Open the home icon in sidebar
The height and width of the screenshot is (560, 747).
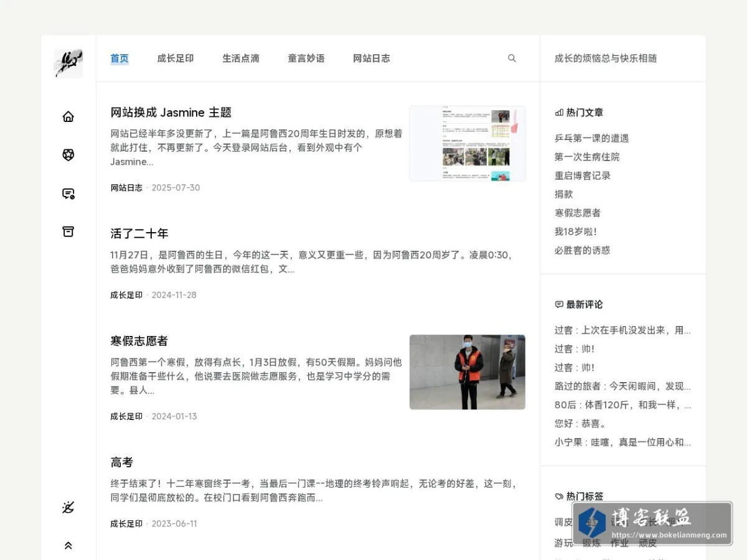(x=68, y=116)
